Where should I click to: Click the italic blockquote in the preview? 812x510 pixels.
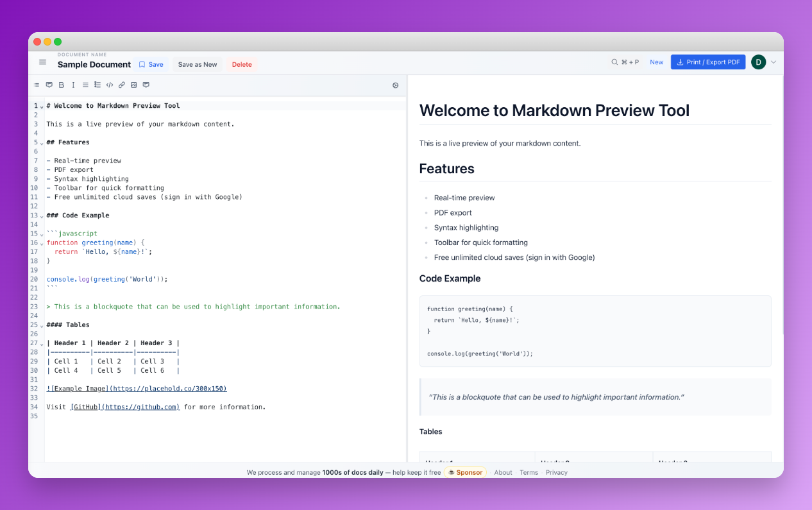point(556,397)
